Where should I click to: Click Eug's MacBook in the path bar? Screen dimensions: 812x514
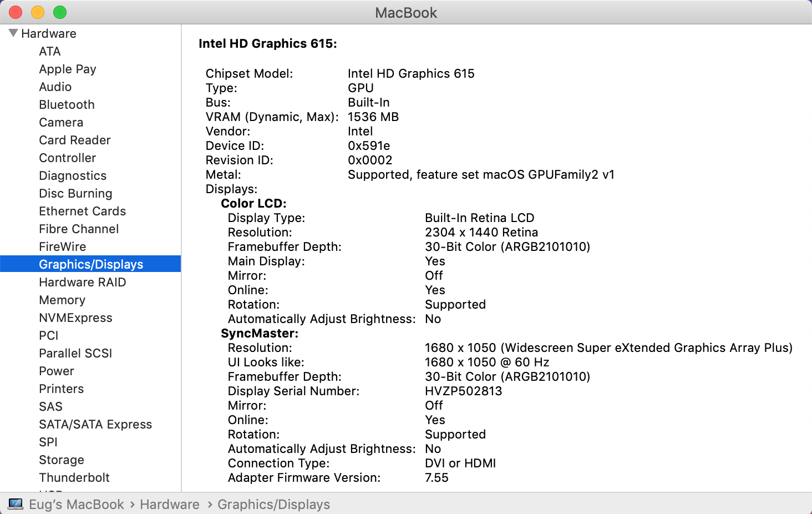point(77,504)
